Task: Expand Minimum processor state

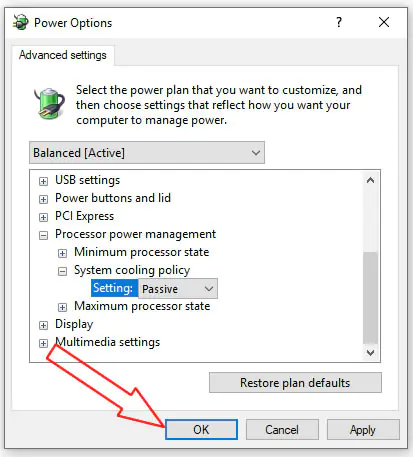Action: coord(62,253)
